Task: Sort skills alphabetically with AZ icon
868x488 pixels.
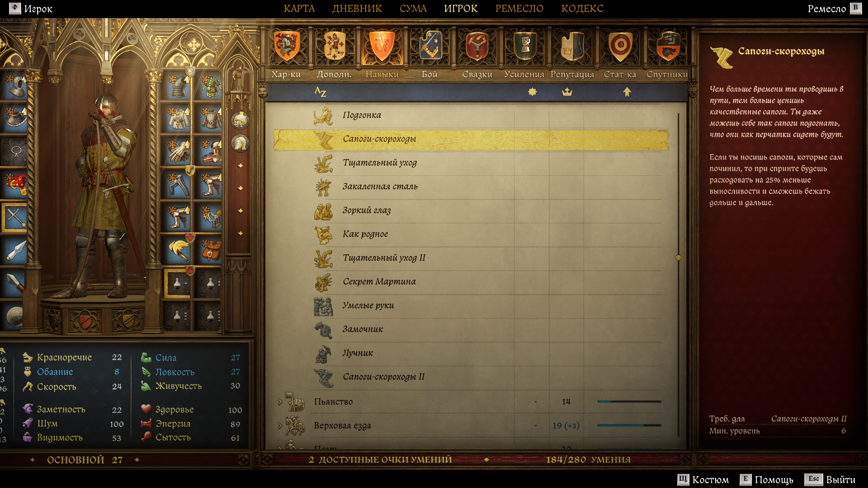Action: coord(320,92)
